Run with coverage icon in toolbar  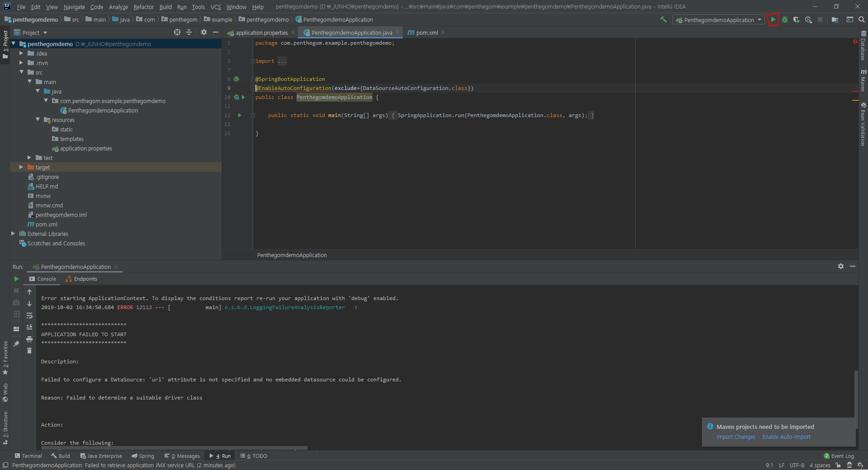click(797, 20)
